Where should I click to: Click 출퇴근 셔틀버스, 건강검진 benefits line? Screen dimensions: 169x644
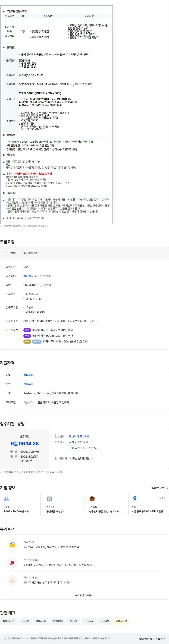pyautogui.click(x=47, y=583)
